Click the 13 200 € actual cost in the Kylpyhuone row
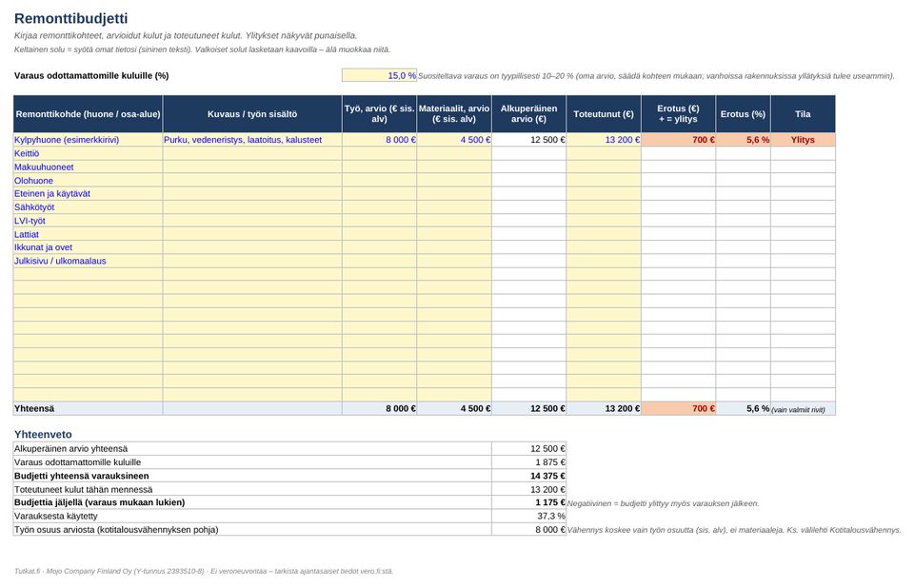This screenshot has width=914, height=588. click(x=604, y=140)
